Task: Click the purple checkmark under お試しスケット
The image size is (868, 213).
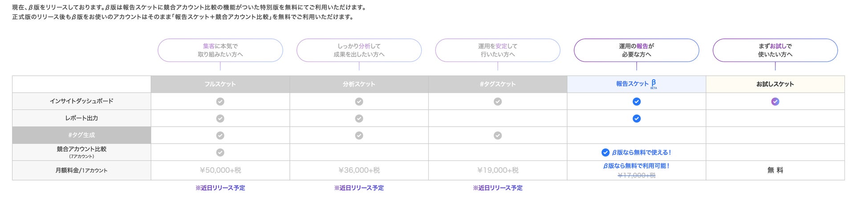Action: click(x=775, y=102)
